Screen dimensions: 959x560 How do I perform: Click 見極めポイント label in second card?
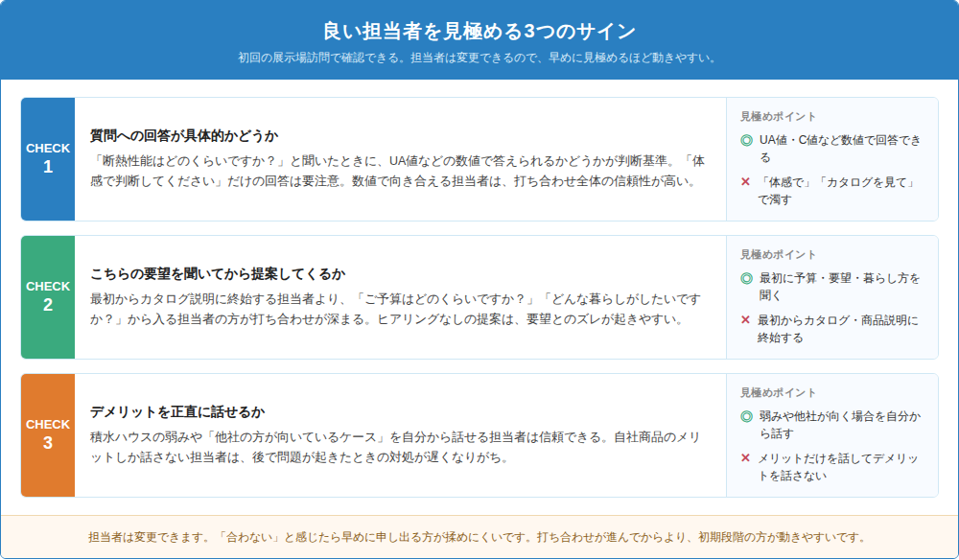779,254
